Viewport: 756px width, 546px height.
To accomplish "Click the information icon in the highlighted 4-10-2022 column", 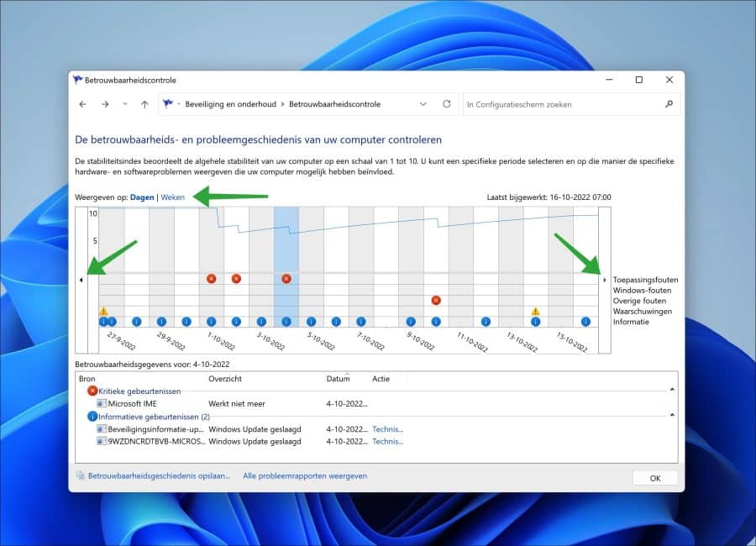I will pos(286,322).
